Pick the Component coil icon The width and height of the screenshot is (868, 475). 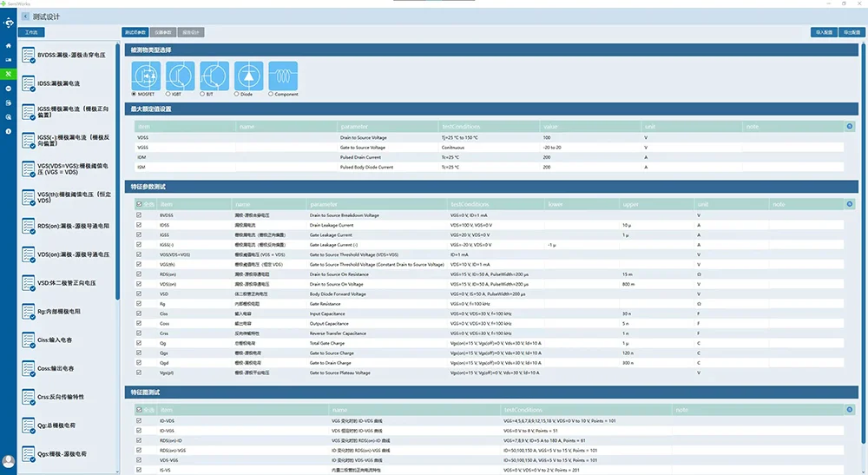[283, 76]
